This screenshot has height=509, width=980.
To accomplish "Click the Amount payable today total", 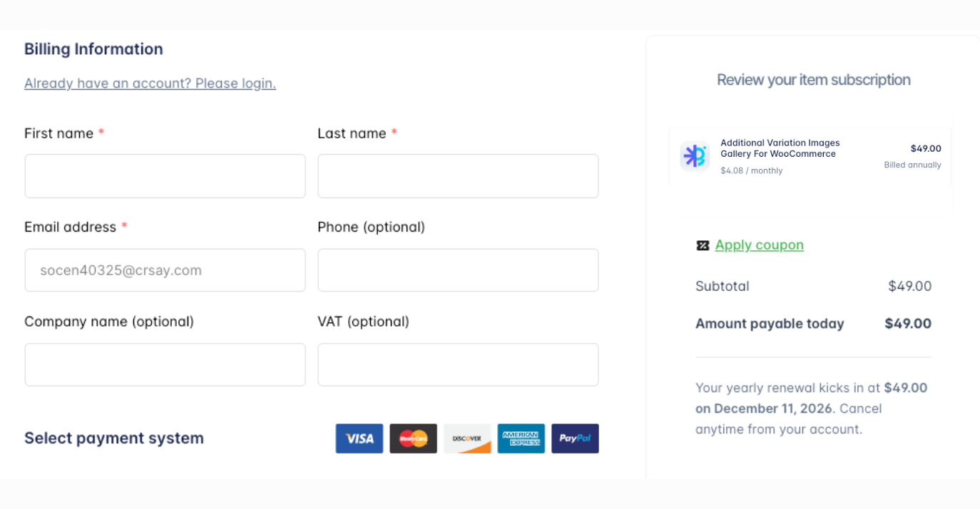I will coord(907,324).
